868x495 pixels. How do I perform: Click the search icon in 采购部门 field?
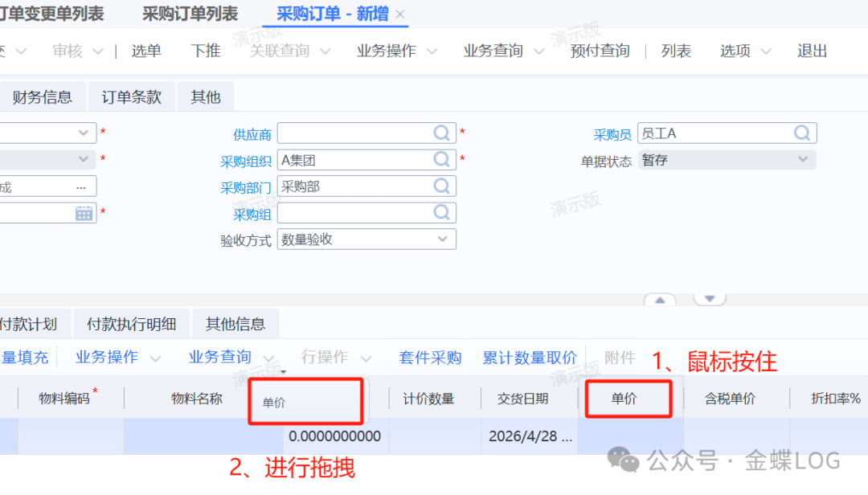442,186
